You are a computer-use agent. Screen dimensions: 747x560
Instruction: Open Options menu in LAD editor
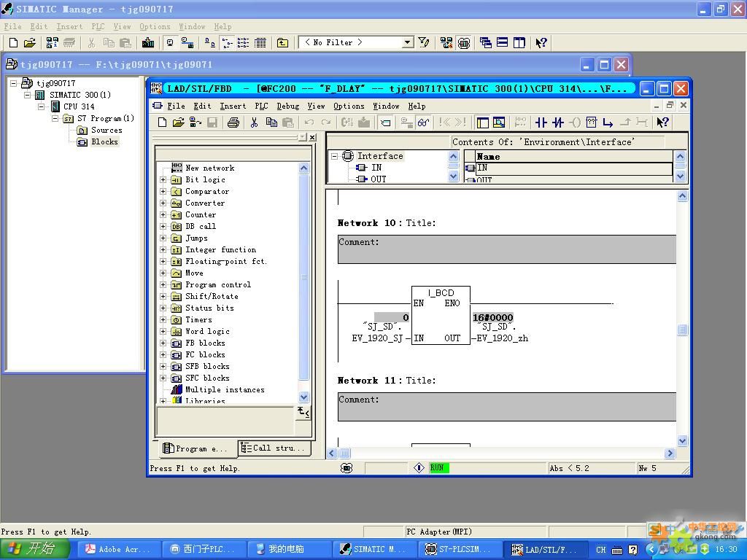tap(349, 106)
